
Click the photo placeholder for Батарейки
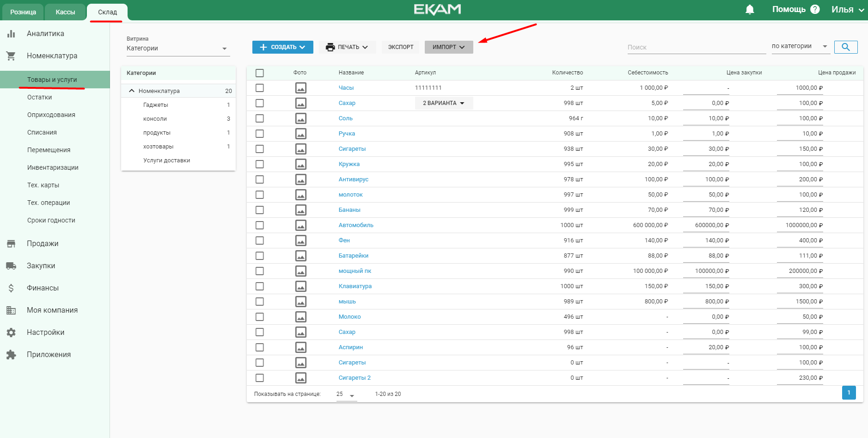301,256
